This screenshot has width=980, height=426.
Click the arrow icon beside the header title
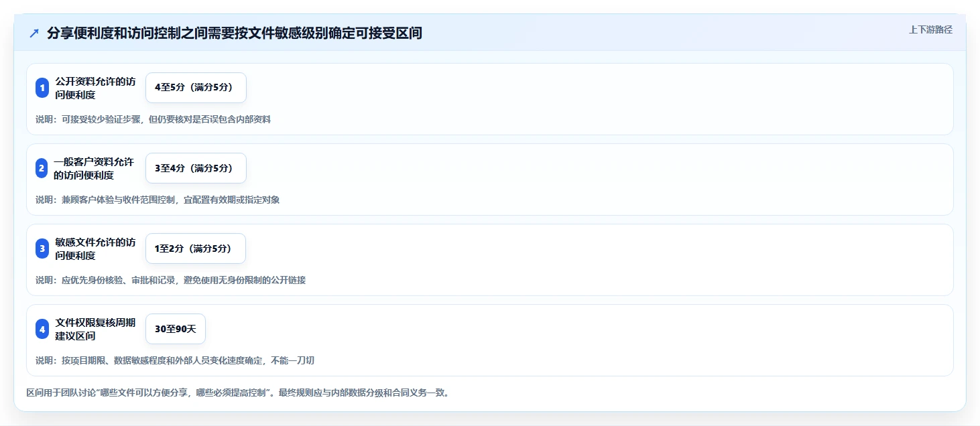[34, 33]
